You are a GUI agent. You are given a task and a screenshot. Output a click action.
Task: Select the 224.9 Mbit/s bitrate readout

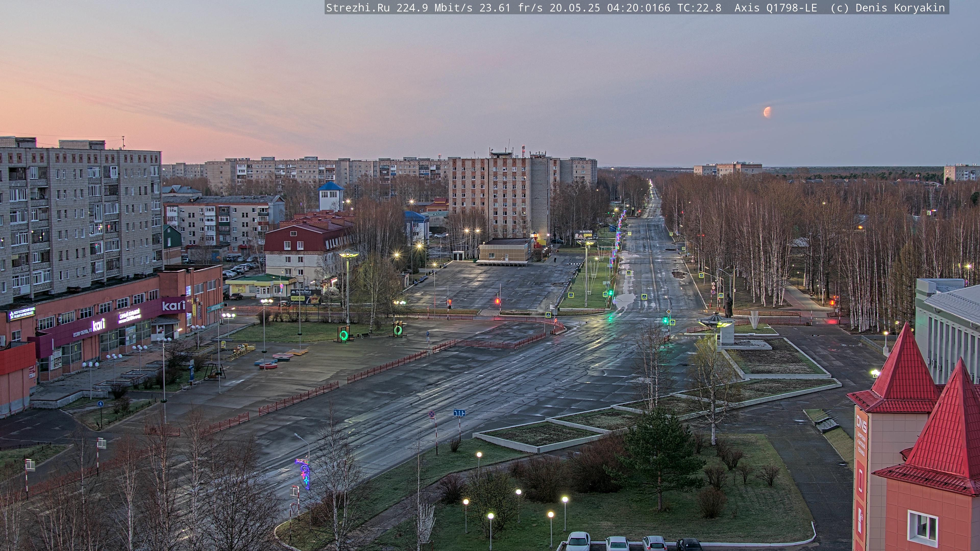click(x=434, y=8)
